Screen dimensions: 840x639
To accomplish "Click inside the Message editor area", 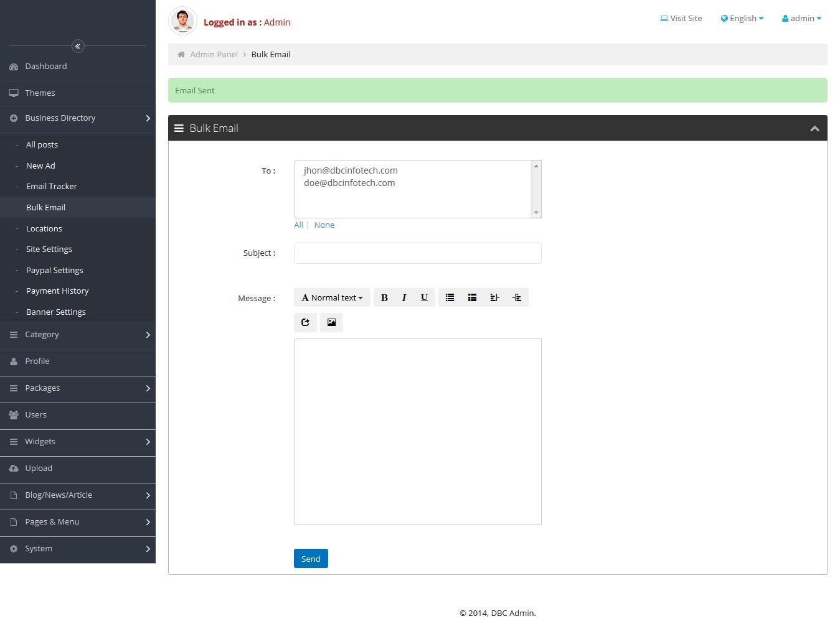I will (x=418, y=432).
